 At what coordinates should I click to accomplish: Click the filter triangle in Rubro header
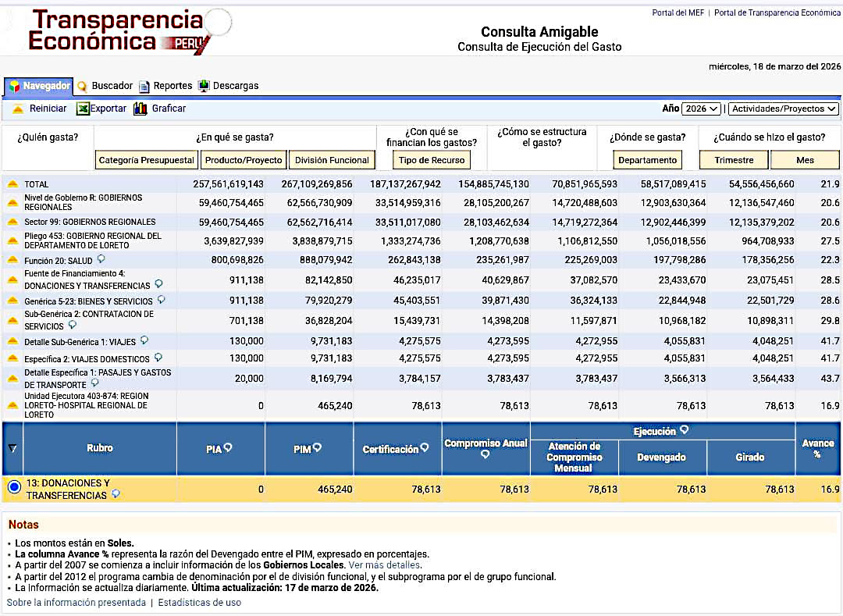[x=12, y=448]
